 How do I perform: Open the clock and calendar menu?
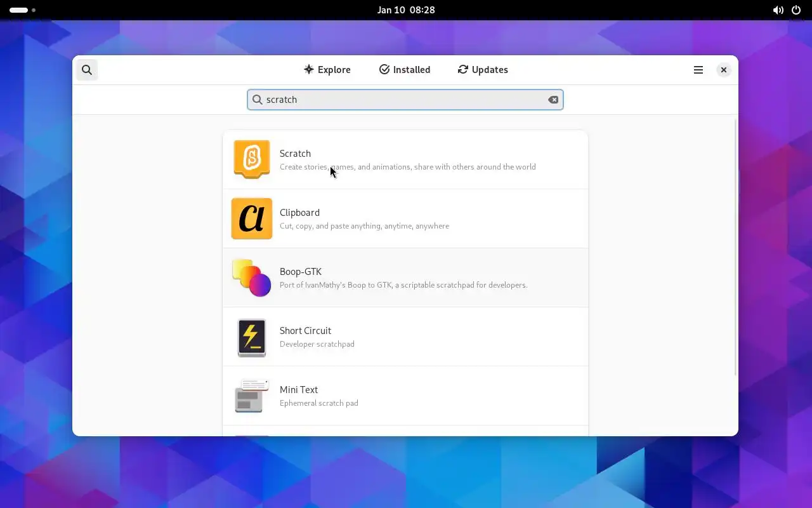point(406,10)
